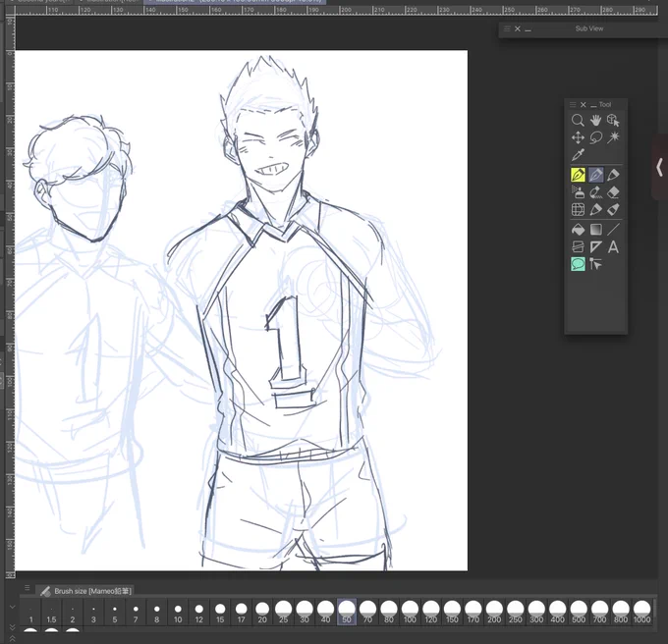Select the Figure straight line tool
The width and height of the screenshot is (668, 644).
(613, 230)
